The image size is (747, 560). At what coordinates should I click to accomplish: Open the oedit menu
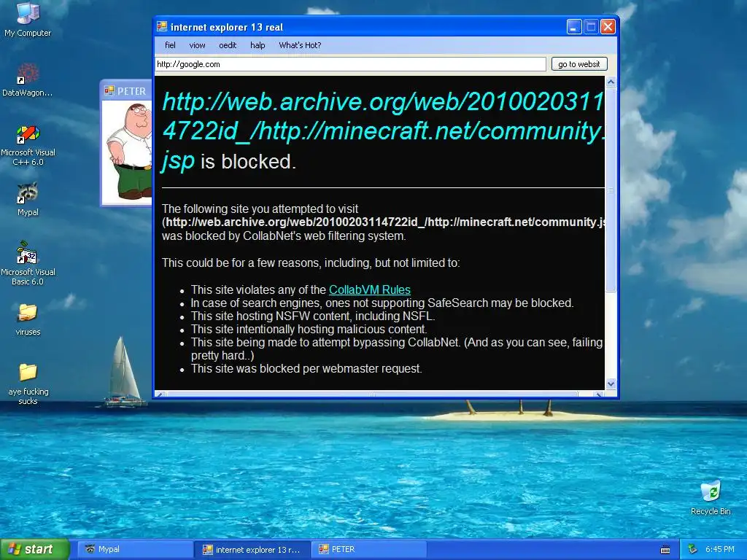228,45
